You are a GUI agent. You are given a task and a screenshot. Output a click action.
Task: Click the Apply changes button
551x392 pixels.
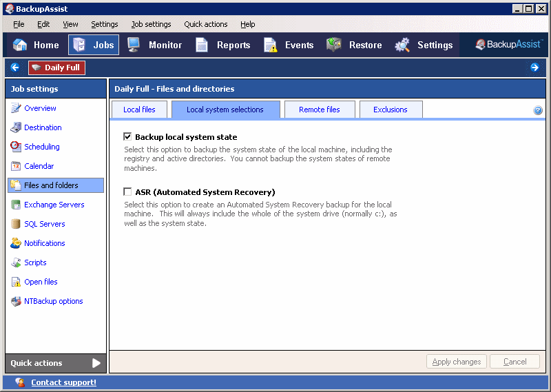coord(457,362)
